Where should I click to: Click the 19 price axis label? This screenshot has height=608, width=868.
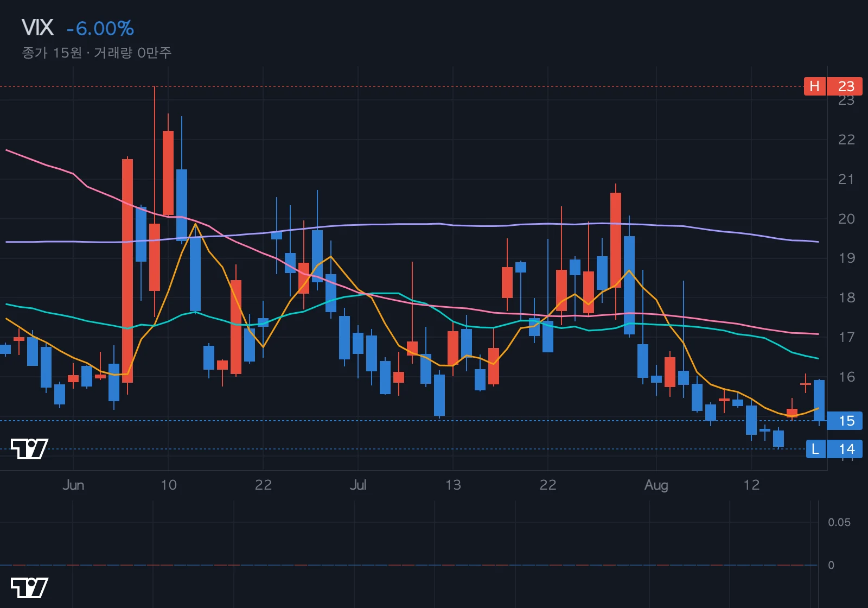[846, 258]
